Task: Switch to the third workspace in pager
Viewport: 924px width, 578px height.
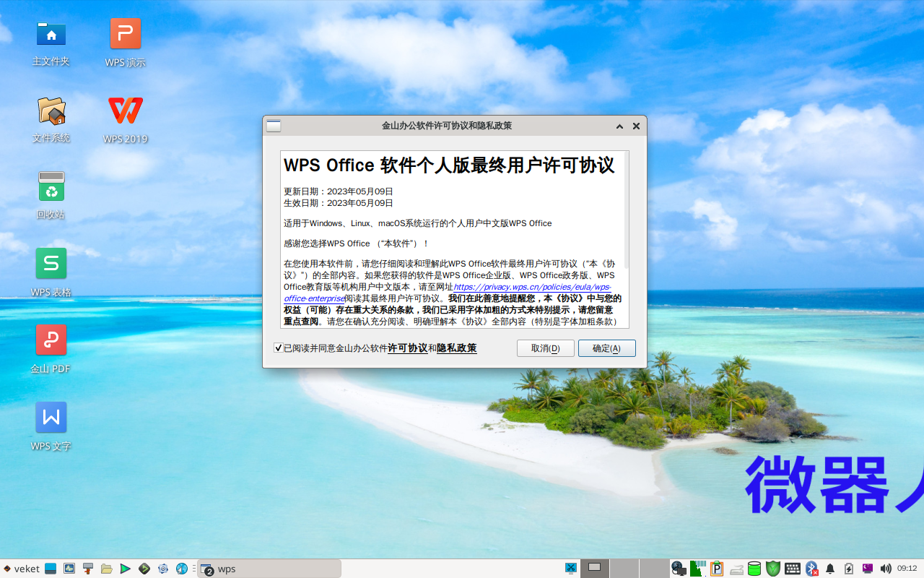Action: [x=653, y=569]
